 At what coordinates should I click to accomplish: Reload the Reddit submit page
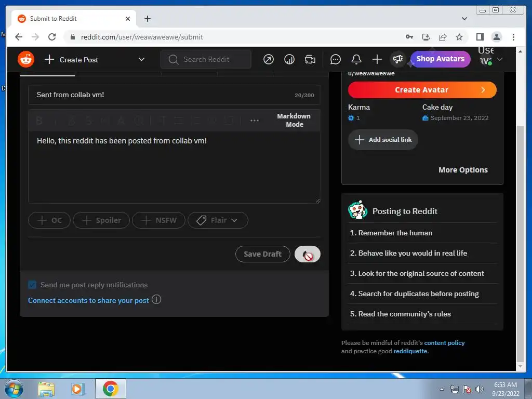[x=52, y=37]
